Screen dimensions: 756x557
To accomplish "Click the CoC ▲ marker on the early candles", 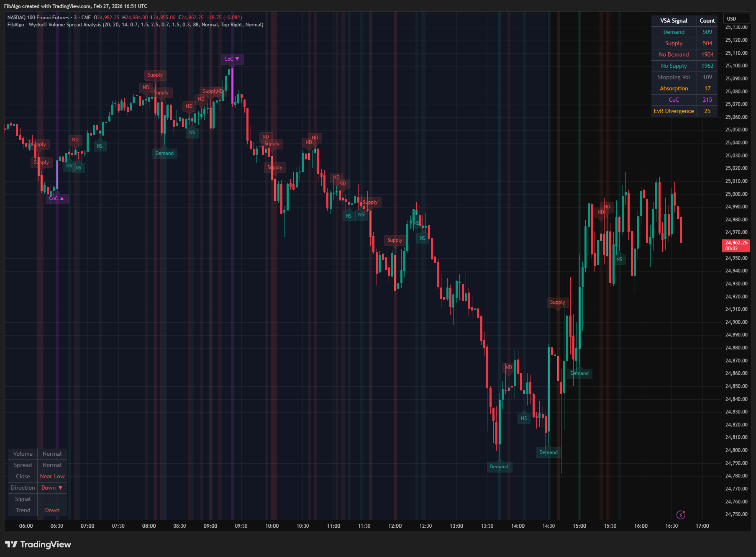I will point(57,198).
